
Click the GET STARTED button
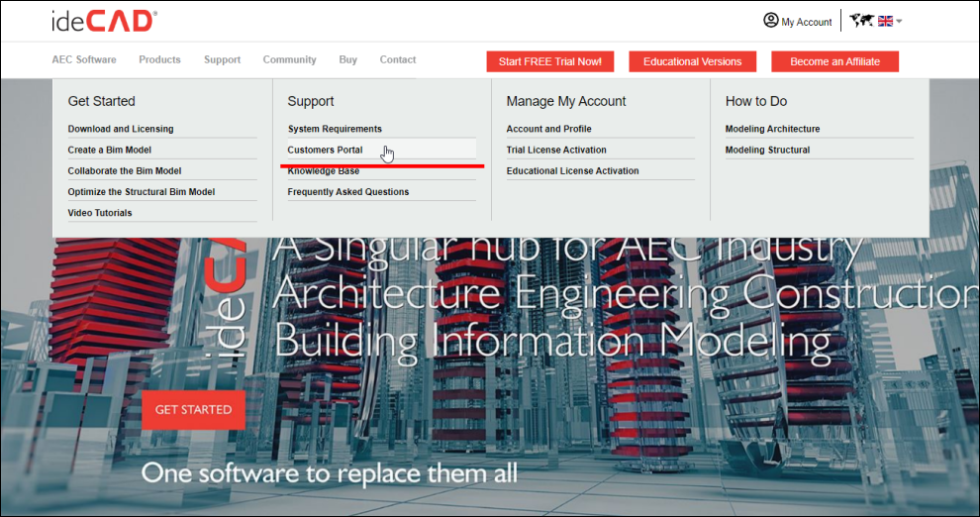[x=193, y=410]
